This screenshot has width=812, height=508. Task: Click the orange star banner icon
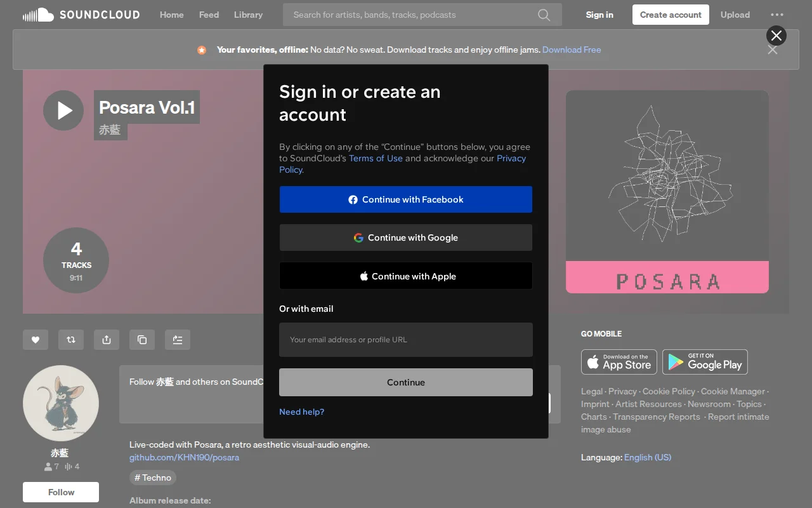[202, 50]
